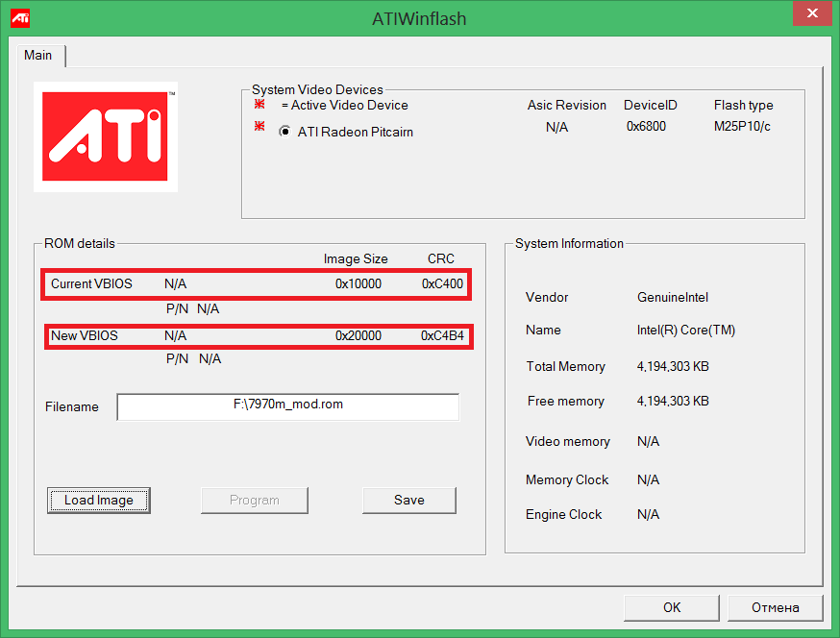Click the large ATI logo image

point(106,136)
